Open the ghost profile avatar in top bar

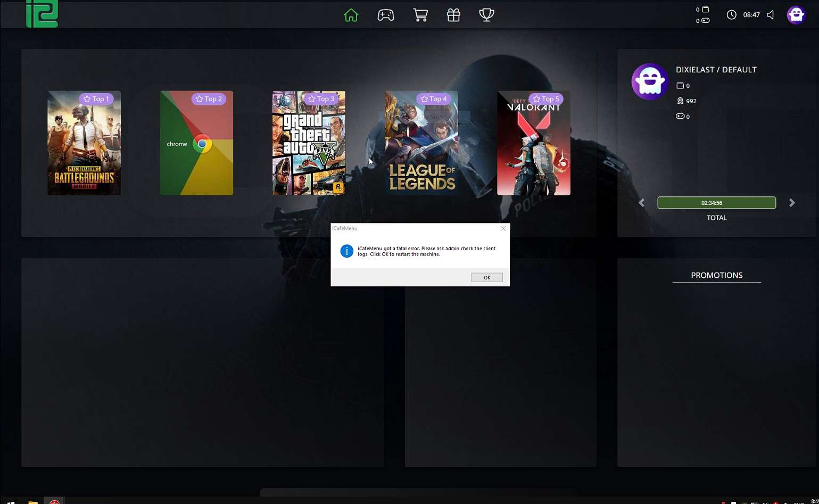[x=796, y=15]
